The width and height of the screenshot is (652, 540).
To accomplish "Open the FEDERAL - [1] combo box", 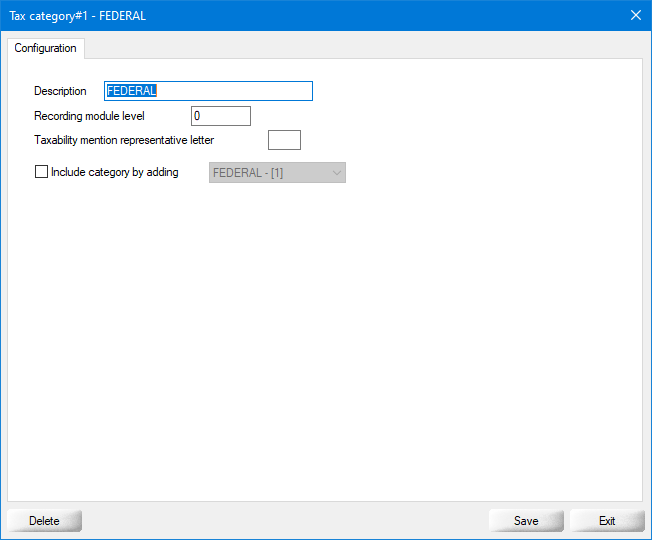I will (x=270, y=173).
